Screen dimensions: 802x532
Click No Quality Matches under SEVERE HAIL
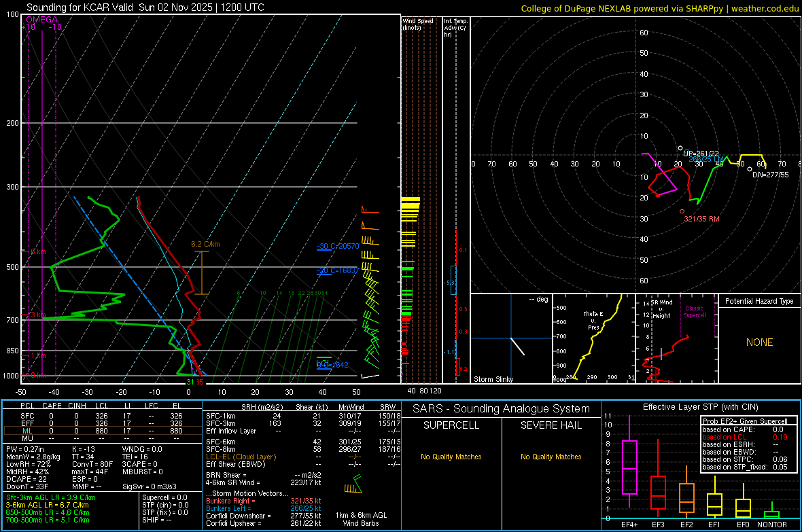tap(551, 457)
